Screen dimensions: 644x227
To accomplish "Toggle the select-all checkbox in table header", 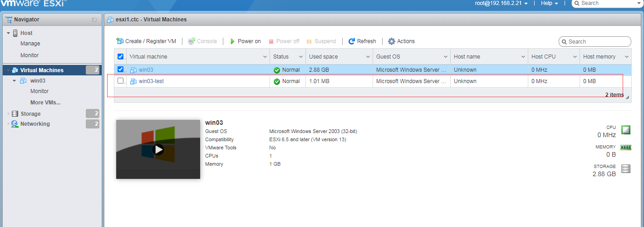I will pos(120,57).
